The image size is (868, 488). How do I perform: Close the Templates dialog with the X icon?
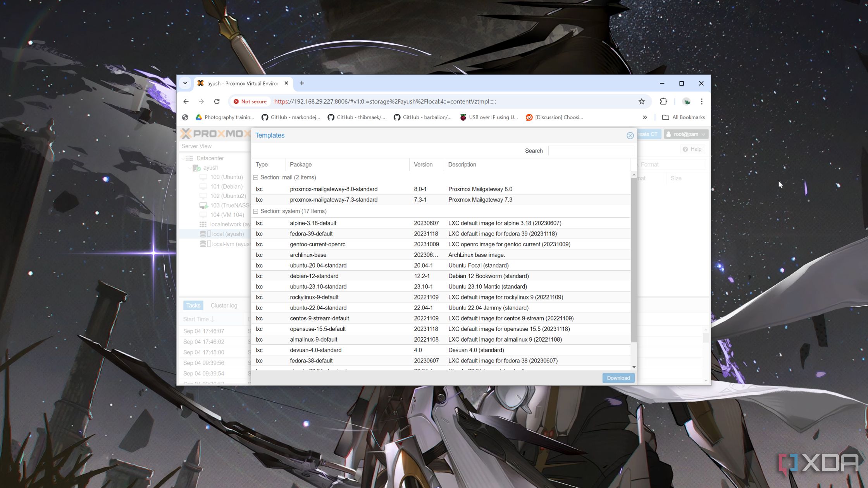pos(630,136)
